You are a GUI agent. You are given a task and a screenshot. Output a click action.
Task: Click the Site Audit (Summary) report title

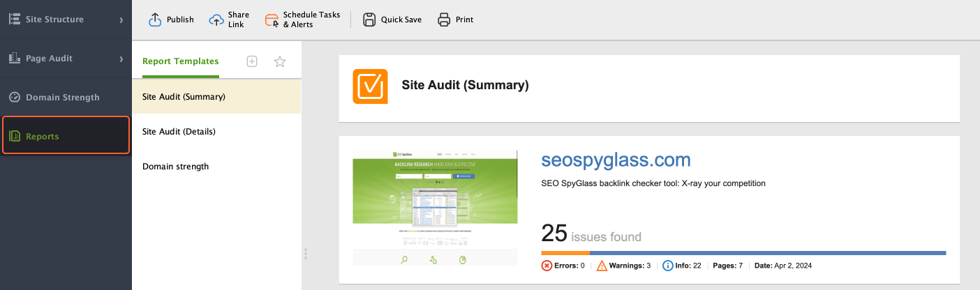pos(466,86)
